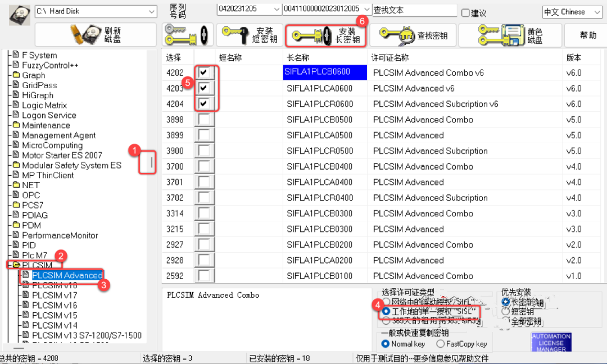Select PLCSIM v13 S7-1200/S7-1500 in the tree
The height and width of the screenshot is (364, 607).
87,335
